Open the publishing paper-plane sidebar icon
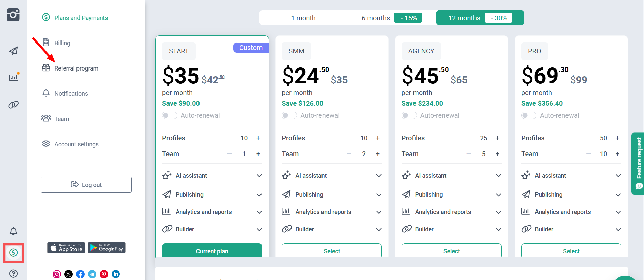Viewport: 644px width, 280px height. pos(13,51)
